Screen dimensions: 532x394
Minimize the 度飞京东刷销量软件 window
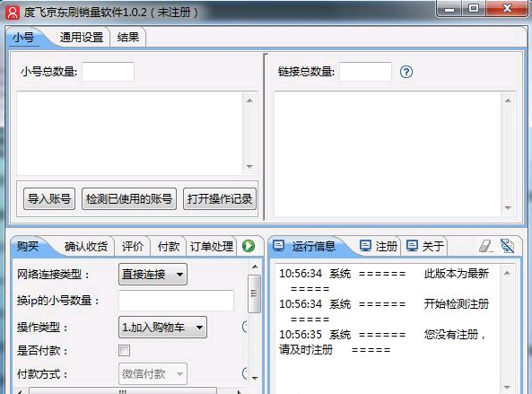pyautogui.click(x=449, y=8)
